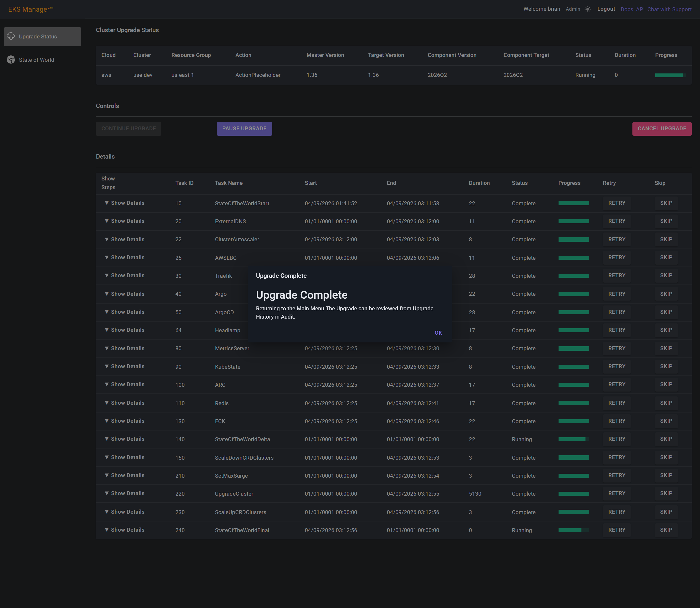This screenshot has width=700, height=608.
Task: Retry the StateOfTheWorldDelta task
Action: pos(617,439)
